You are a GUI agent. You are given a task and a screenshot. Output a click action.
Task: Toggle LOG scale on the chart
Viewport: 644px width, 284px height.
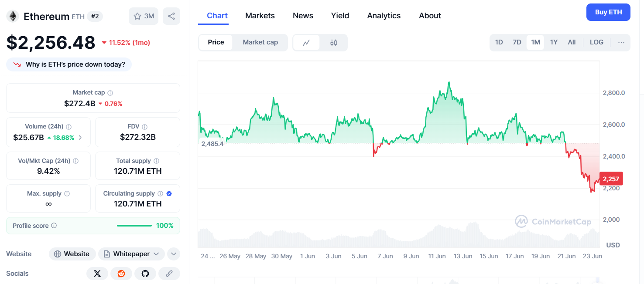pyautogui.click(x=596, y=42)
